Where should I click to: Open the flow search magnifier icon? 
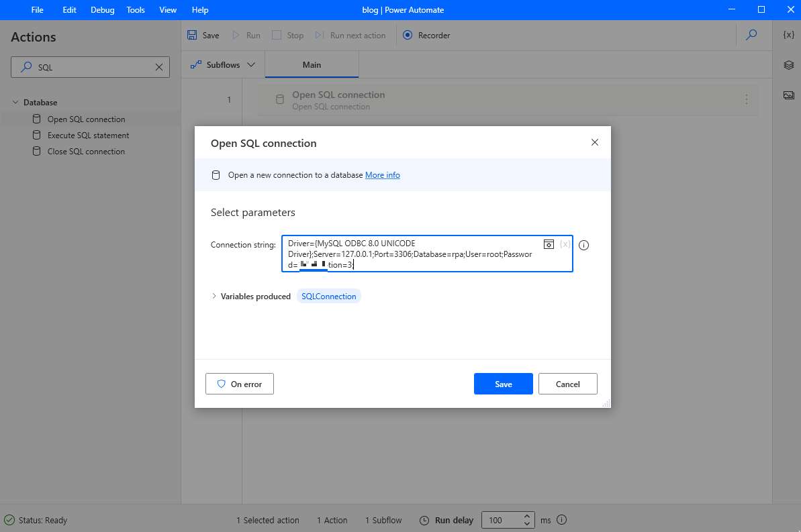coord(751,35)
